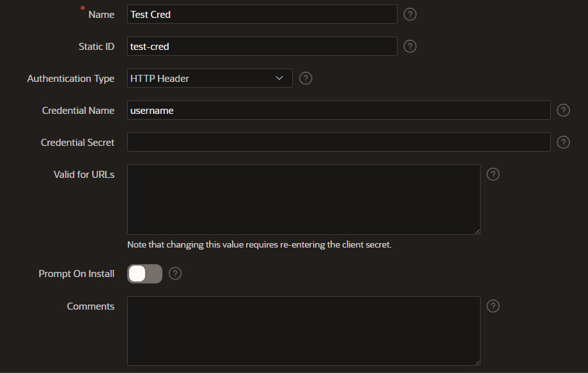Image resolution: width=588 pixels, height=373 pixels.
Task: Show help for Authentication Type
Action: (306, 78)
